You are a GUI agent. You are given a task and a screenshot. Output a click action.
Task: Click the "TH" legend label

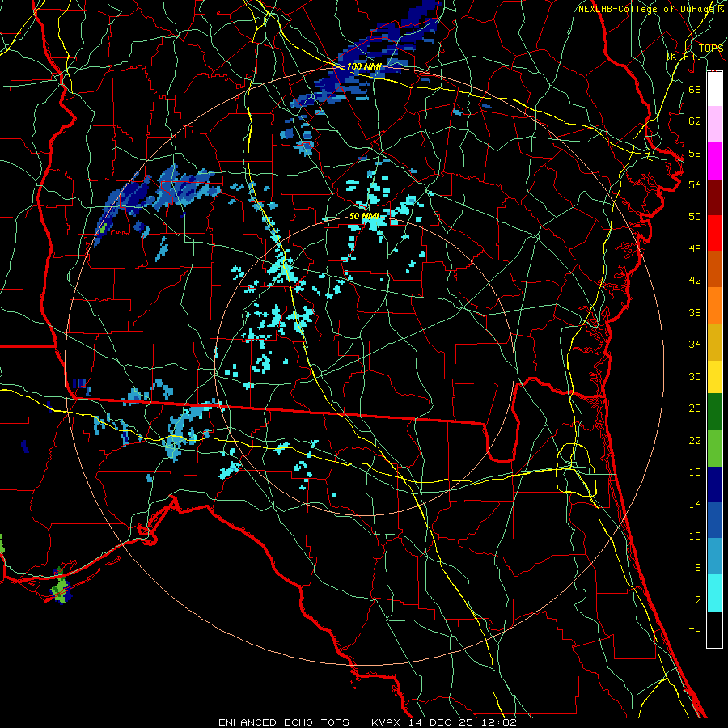point(695,632)
